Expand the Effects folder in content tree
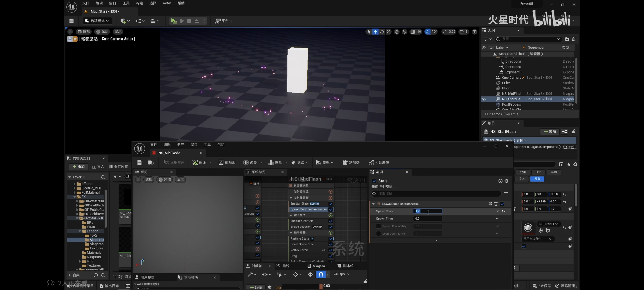Image resolution: width=644 pixels, height=290 pixels. tap(75, 184)
